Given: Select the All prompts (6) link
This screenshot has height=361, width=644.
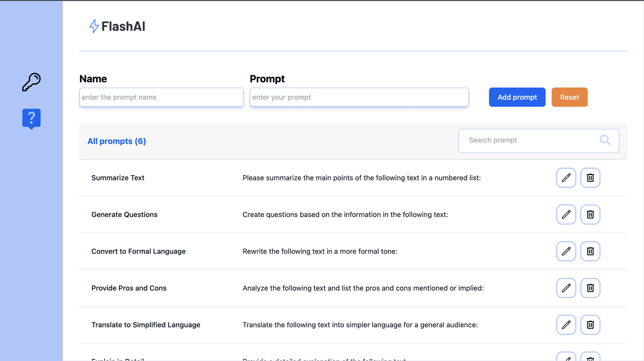Looking at the screenshot, I should point(117,141).
